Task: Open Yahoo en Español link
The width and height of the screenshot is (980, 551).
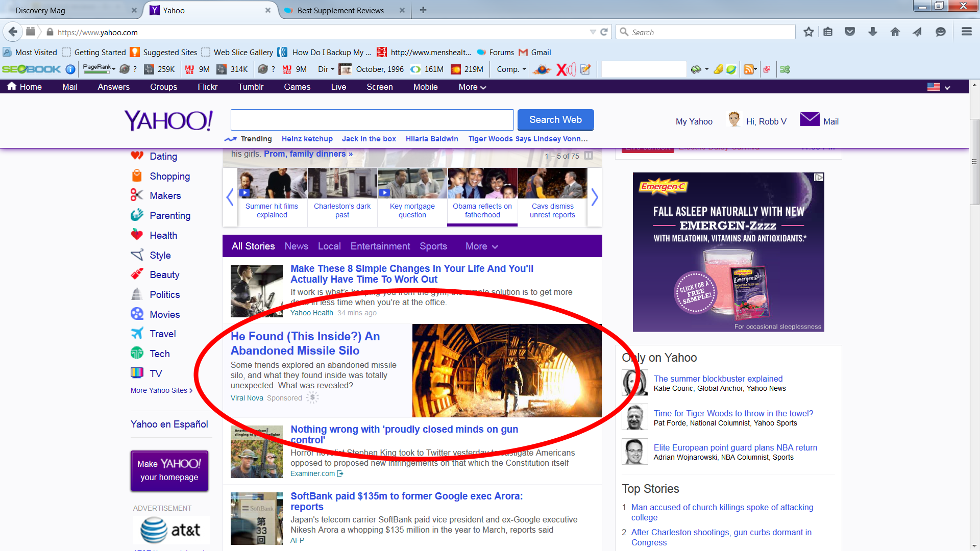Action: click(x=169, y=424)
